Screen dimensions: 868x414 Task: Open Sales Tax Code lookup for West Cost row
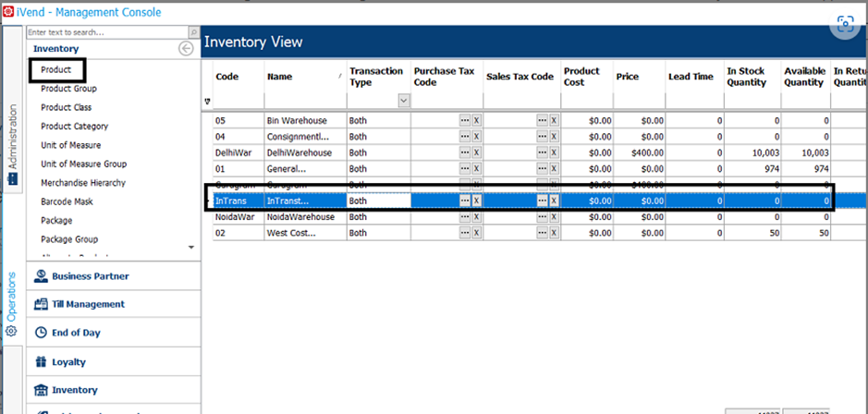click(x=542, y=233)
